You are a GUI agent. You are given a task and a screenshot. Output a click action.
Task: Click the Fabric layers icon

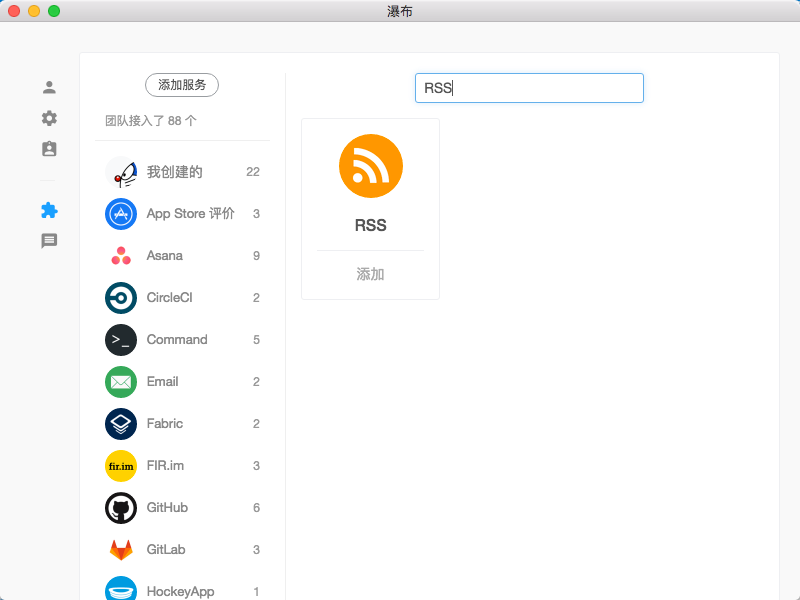[x=121, y=424]
